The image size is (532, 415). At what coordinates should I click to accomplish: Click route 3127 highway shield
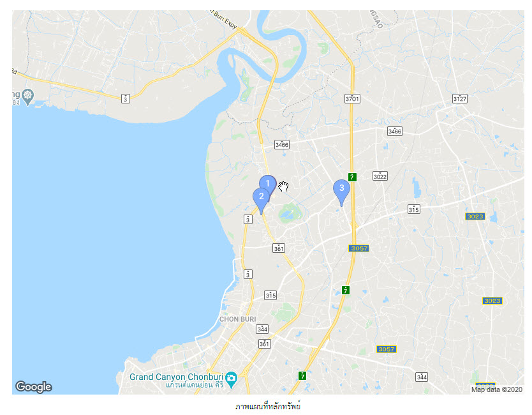pos(460,99)
